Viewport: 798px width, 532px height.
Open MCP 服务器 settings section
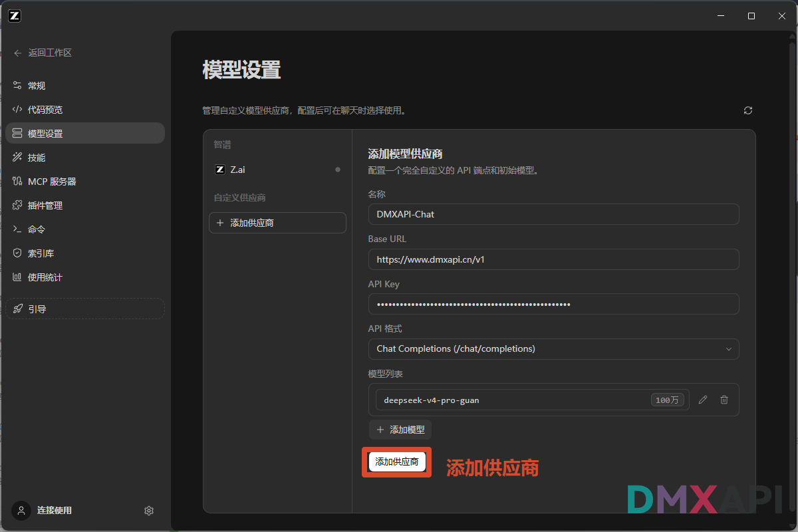point(84,182)
